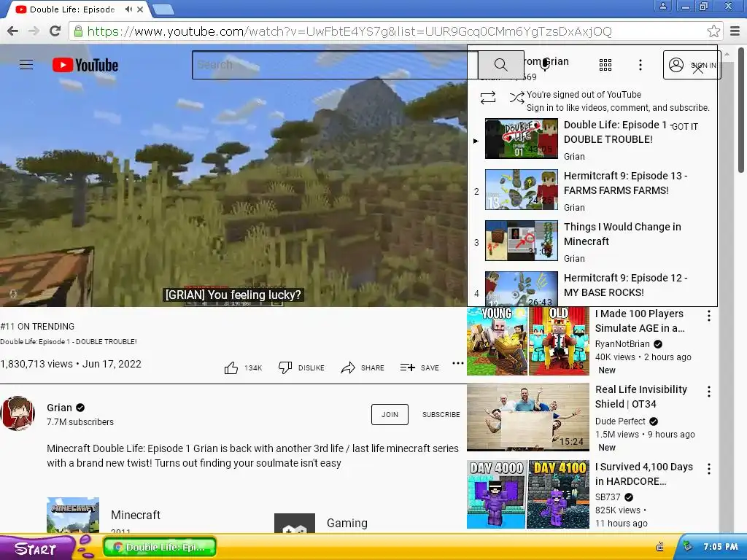Toggle playlist shuffle icon
Image resolution: width=747 pixels, height=560 pixels.
517,98
